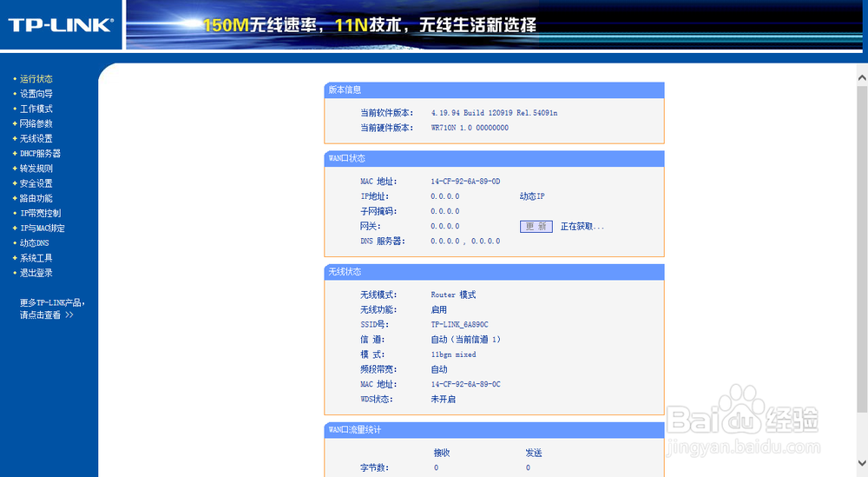Viewport: 868px width, 477px height.
Task: Click WAN口状态 section header
Action: click(x=494, y=158)
